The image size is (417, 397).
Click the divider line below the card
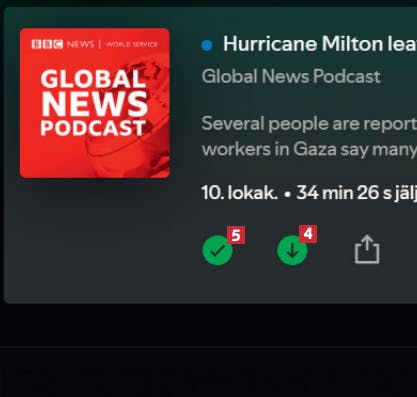pos(208,347)
